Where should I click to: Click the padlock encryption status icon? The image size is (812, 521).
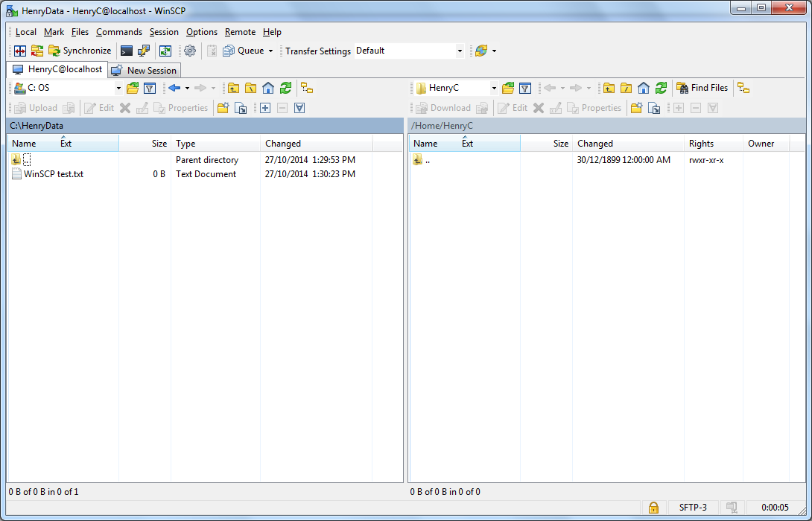point(653,507)
